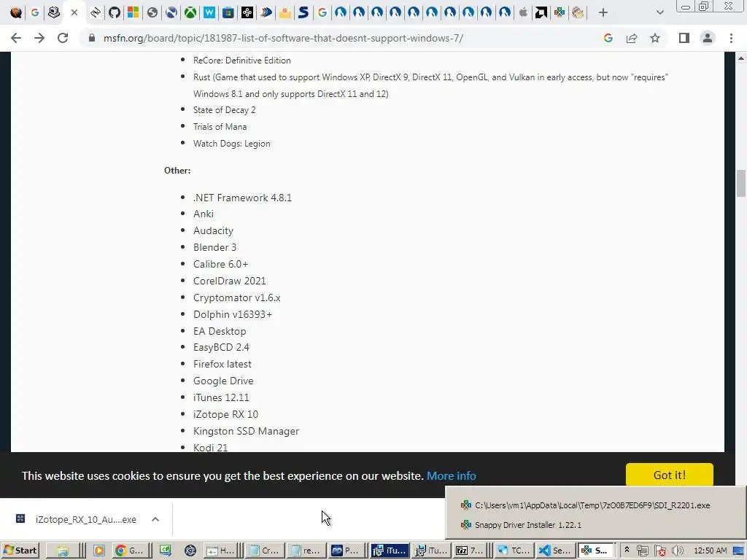Reload the msfn.org page
This screenshot has width=747, height=560.
click(63, 38)
